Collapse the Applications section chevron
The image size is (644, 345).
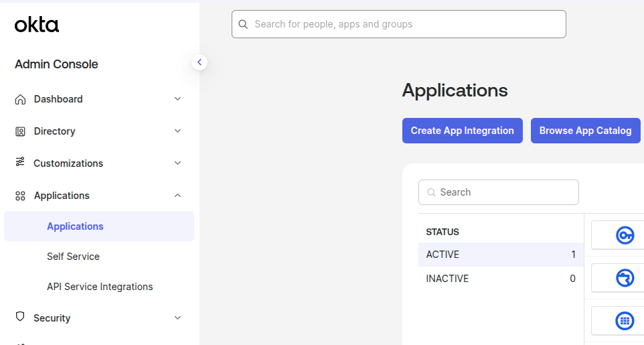pos(177,196)
